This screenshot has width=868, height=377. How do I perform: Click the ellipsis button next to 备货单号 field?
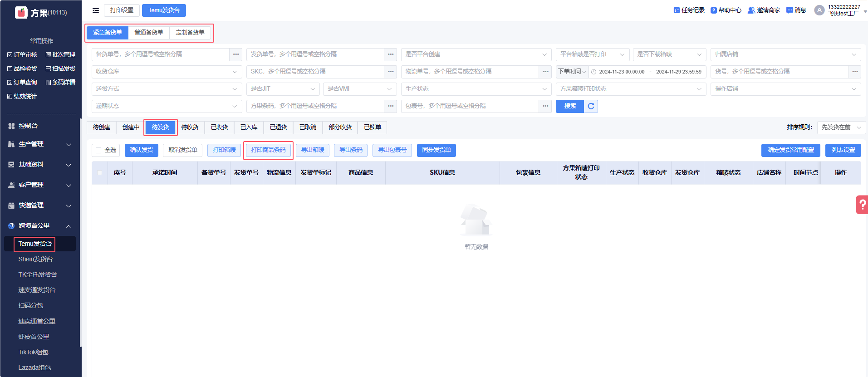pos(236,54)
